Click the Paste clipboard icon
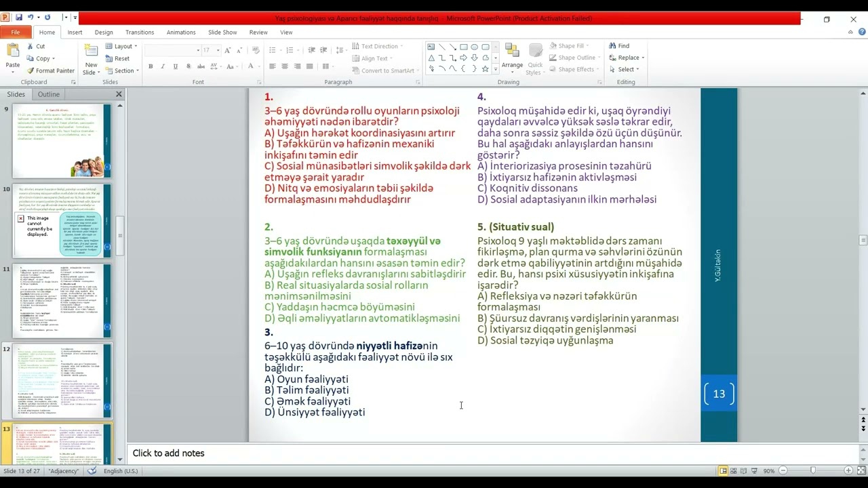868x488 pixels. tap(12, 51)
